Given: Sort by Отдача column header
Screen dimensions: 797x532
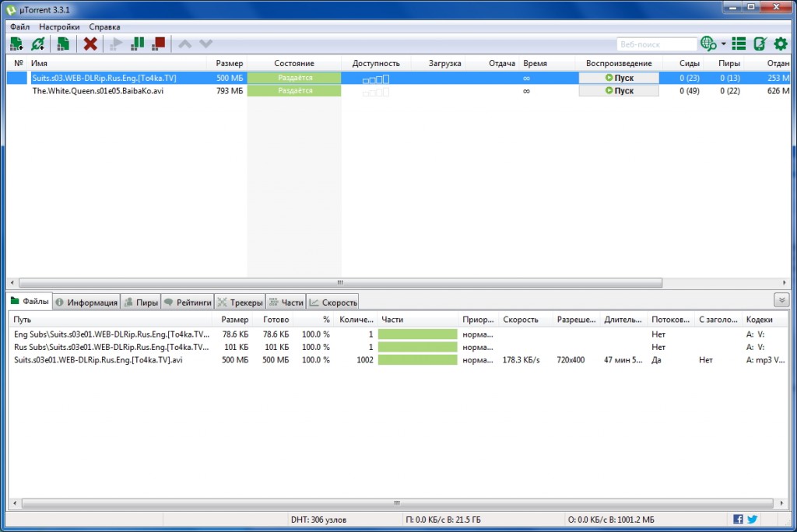Looking at the screenshot, I should point(493,63).
